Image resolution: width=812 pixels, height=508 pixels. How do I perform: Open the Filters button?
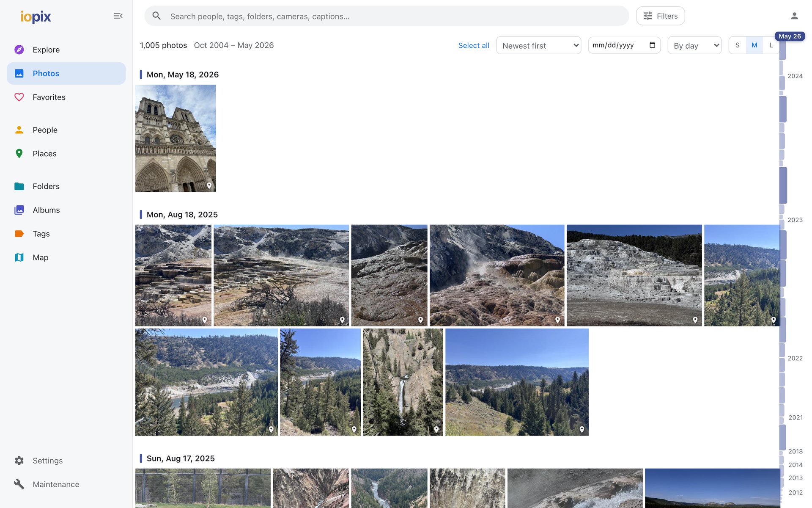(660, 16)
